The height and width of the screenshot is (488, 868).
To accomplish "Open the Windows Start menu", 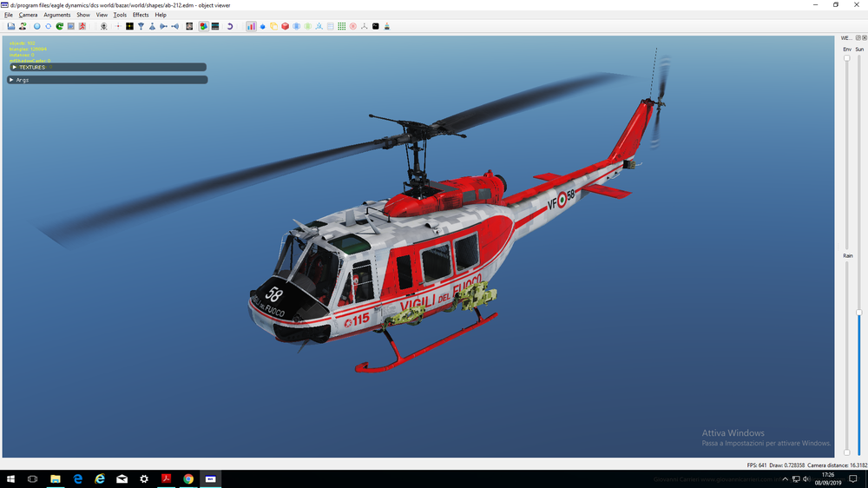I will (x=10, y=479).
